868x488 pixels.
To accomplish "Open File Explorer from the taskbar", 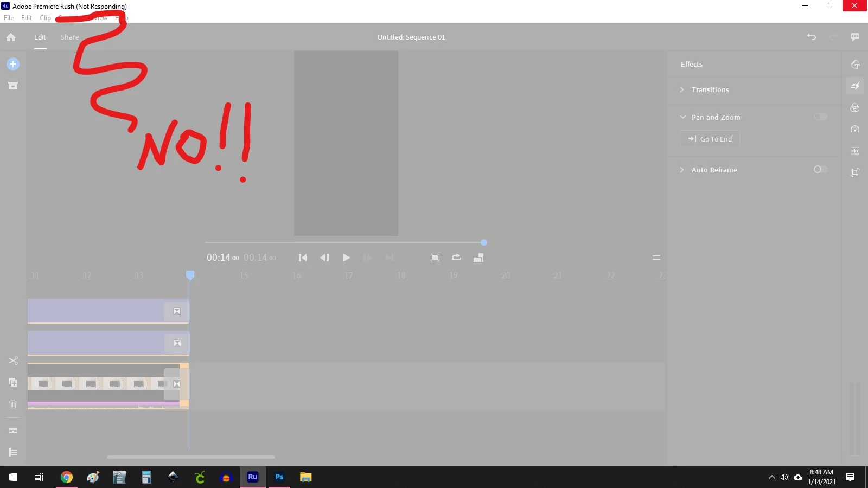I will (306, 477).
